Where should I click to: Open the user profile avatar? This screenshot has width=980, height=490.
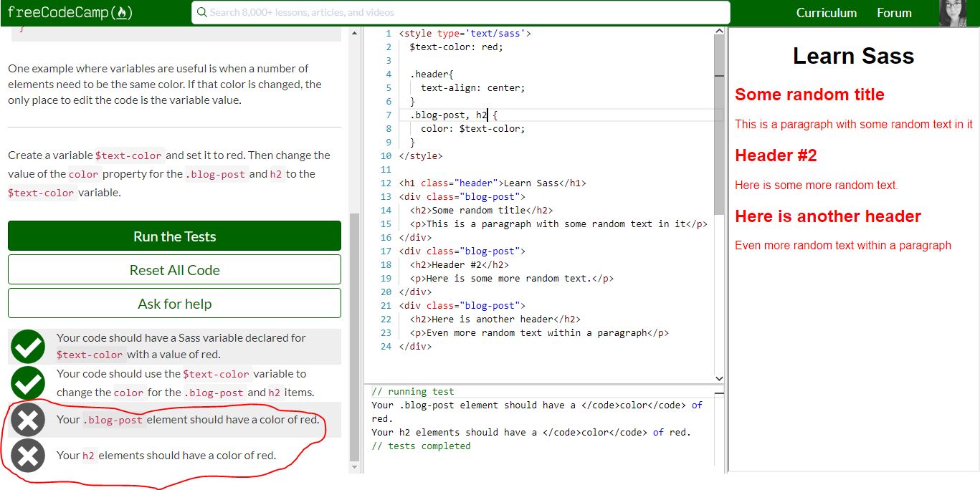[x=953, y=13]
